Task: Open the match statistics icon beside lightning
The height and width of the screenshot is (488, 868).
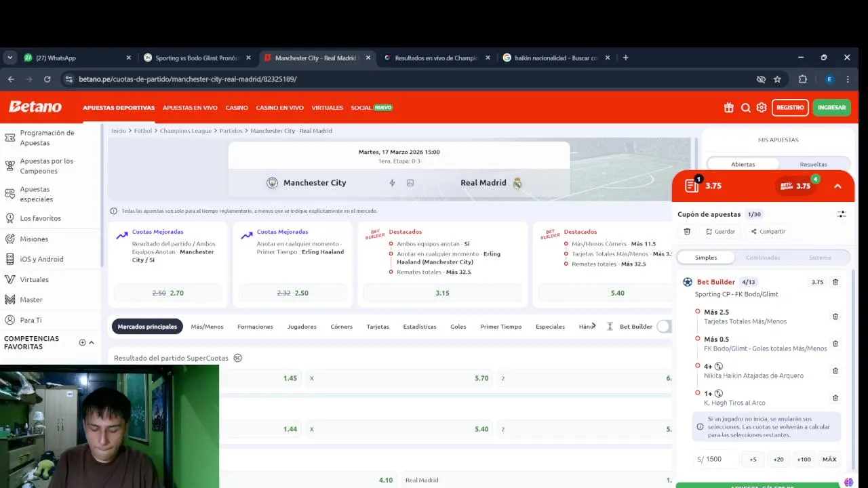Action: (410, 183)
